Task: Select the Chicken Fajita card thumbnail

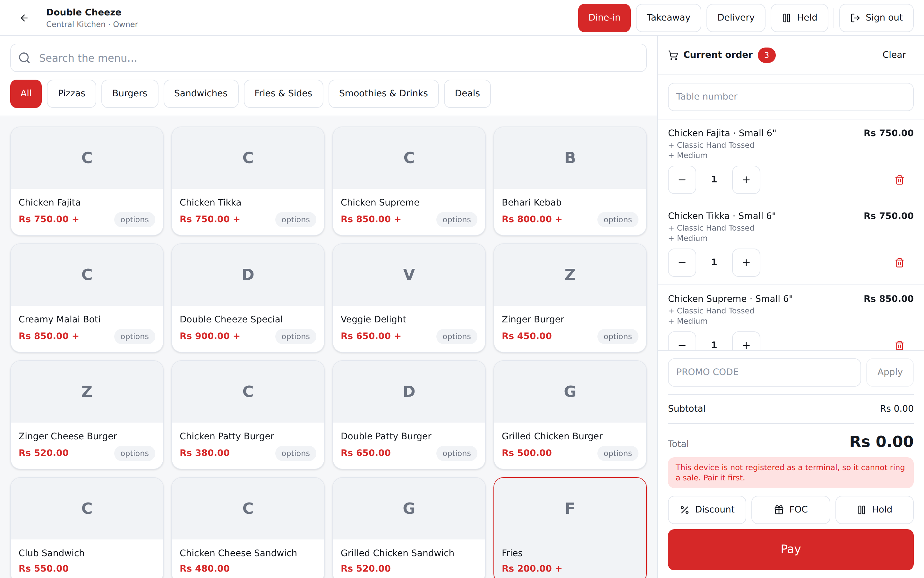Action: (87, 158)
